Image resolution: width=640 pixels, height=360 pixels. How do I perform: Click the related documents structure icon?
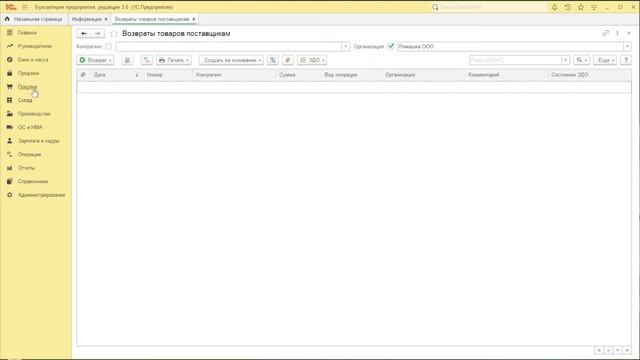pos(273,60)
